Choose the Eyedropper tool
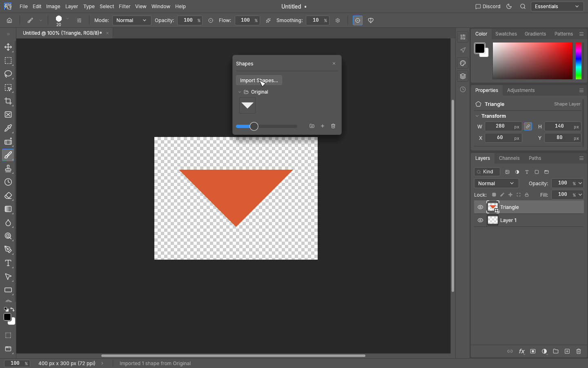The image size is (588, 368). 8,128
